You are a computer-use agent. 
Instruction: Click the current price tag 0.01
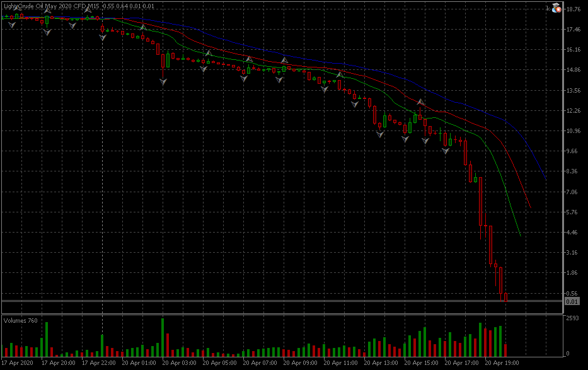click(x=572, y=302)
